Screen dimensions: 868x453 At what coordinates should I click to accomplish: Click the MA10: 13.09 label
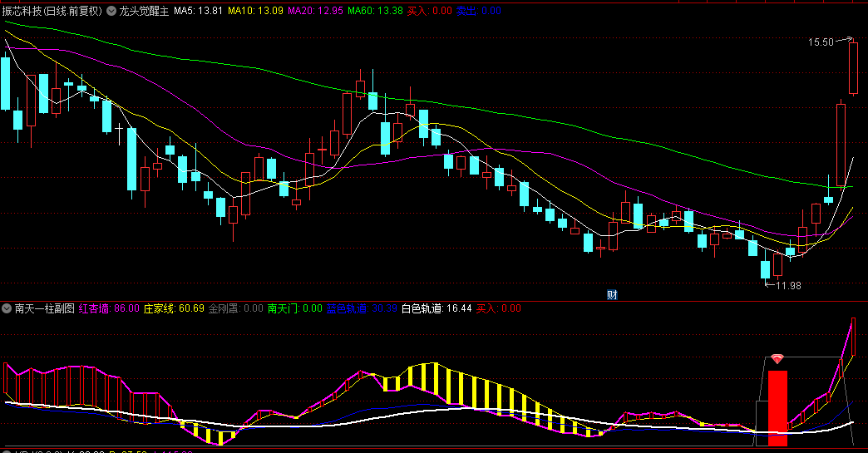pyautogui.click(x=255, y=11)
